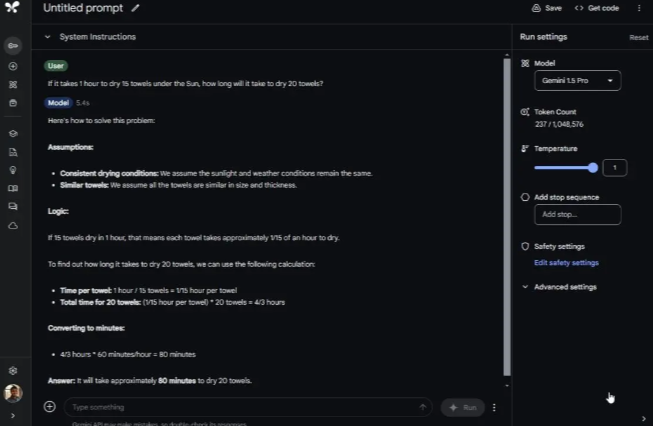Click the create new prompt plus icon in sidebar

click(x=13, y=66)
